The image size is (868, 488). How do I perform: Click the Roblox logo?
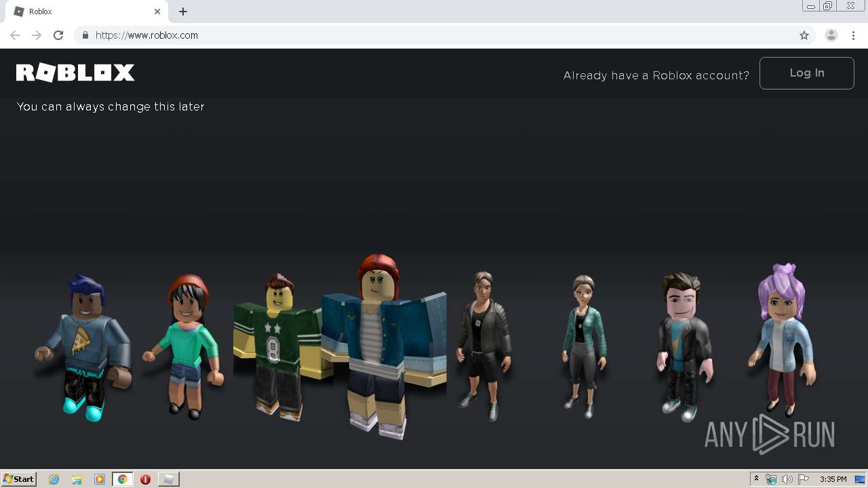pyautogui.click(x=75, y=73)
